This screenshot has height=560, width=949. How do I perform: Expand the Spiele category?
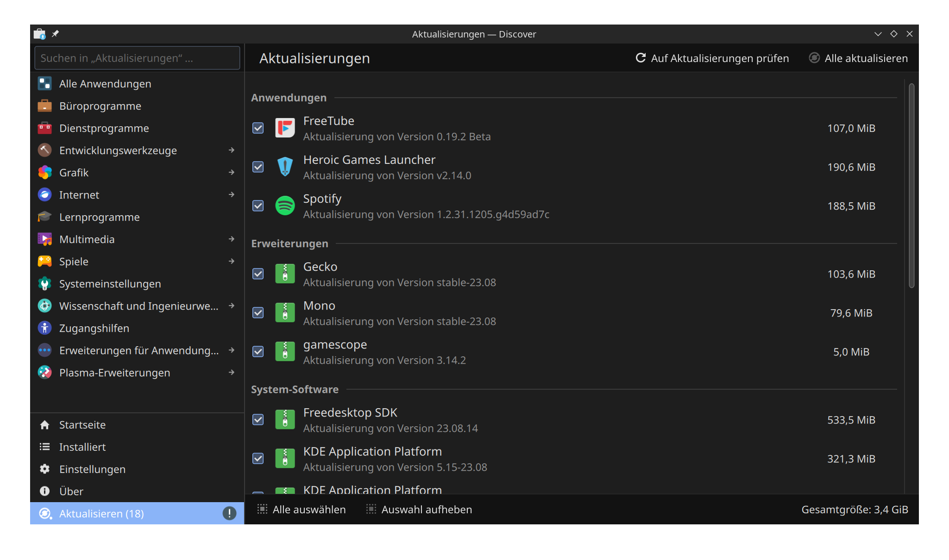[232, 261]
